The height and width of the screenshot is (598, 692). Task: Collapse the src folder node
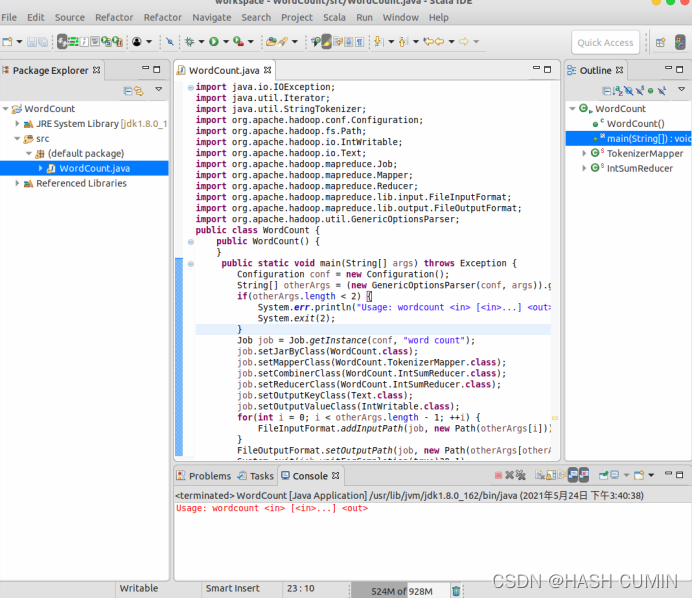(x=17, y=139)
